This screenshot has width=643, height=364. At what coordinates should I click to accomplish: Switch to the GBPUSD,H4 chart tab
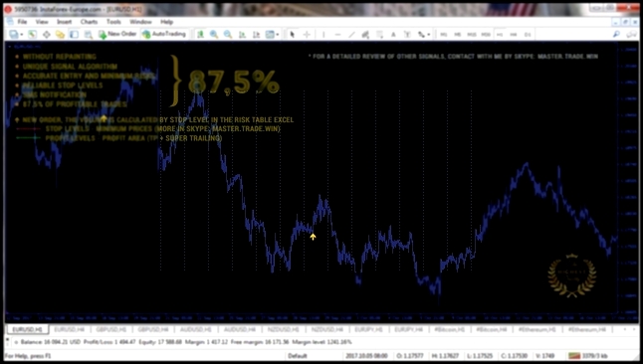tap(153, 329)
